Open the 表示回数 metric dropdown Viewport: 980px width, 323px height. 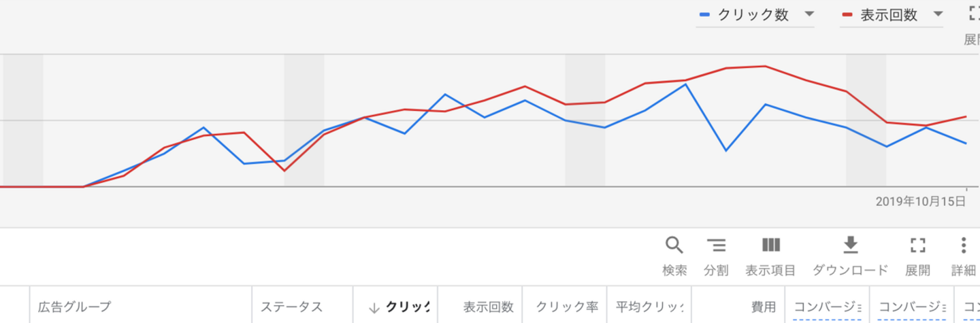(x=938, y=14)
